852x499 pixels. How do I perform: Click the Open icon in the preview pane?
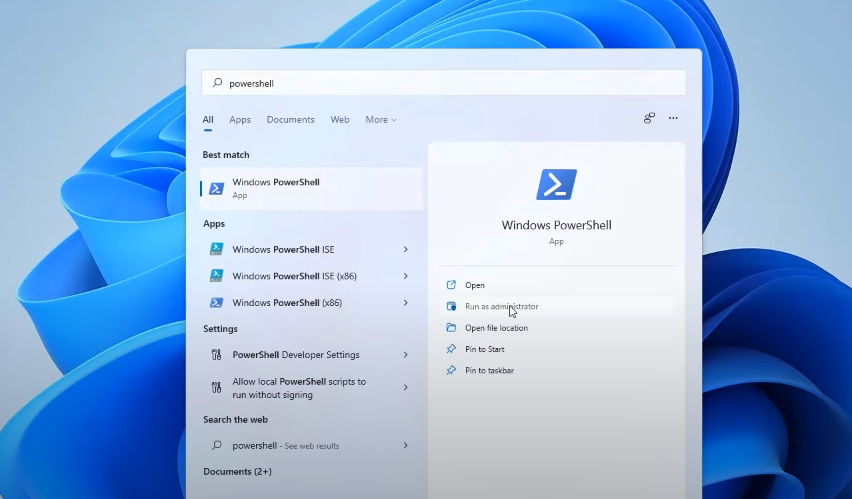(x=451, y=285)
